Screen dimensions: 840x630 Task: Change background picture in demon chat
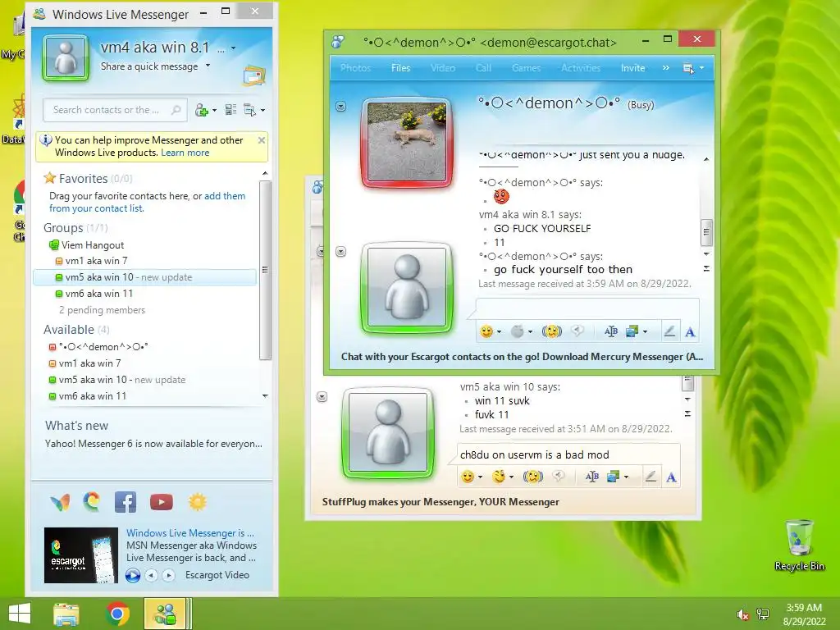click(x=632, y=331)
